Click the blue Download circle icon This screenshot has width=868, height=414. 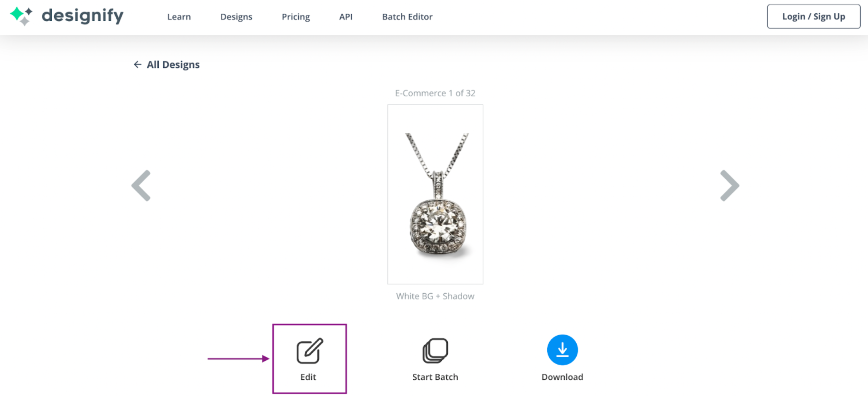562,350
